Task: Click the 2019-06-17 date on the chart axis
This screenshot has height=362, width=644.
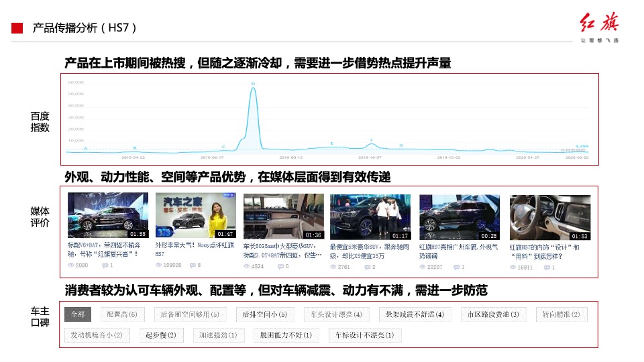Action: click(x=212, y=158)
